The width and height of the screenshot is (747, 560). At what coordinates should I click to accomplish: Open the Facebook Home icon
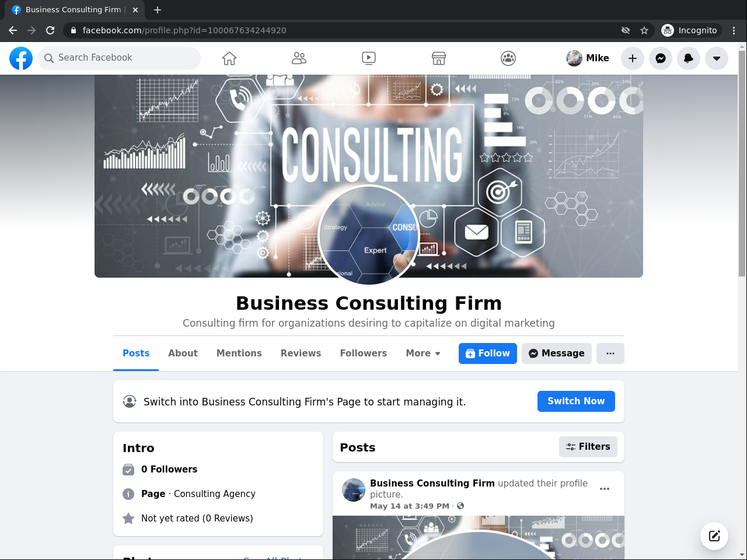tap(229, 58)
